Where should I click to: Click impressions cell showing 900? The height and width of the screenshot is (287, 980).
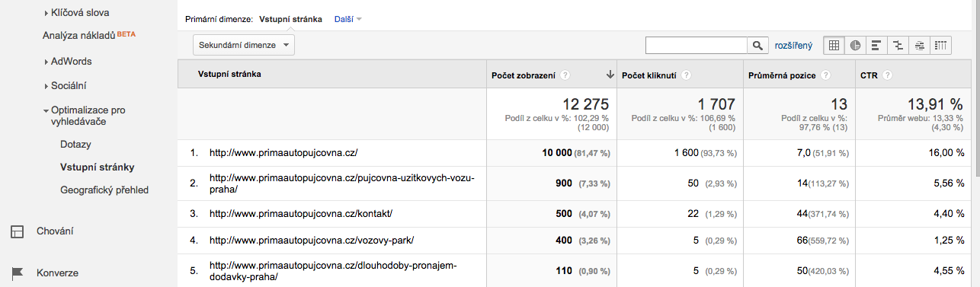tap(564, 183)
